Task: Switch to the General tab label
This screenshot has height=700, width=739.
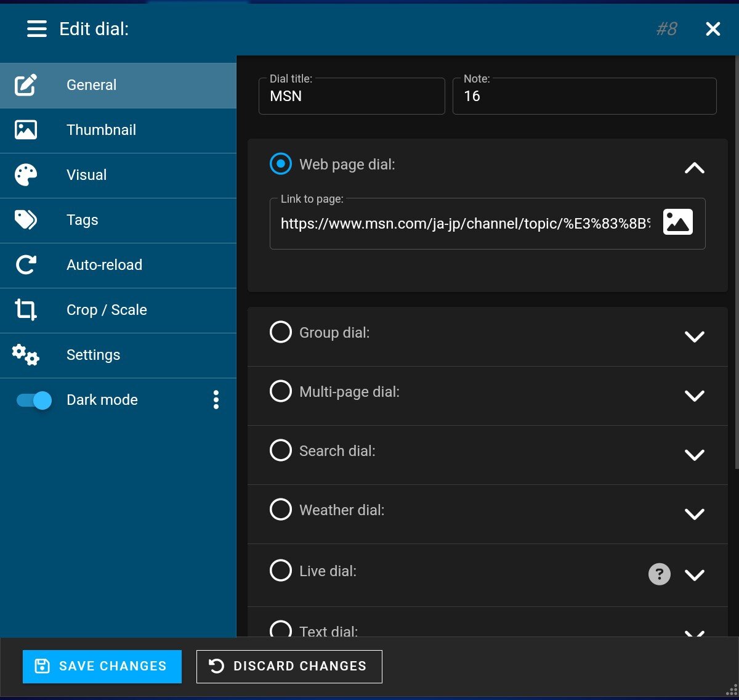Action: [x=91, y=85]
